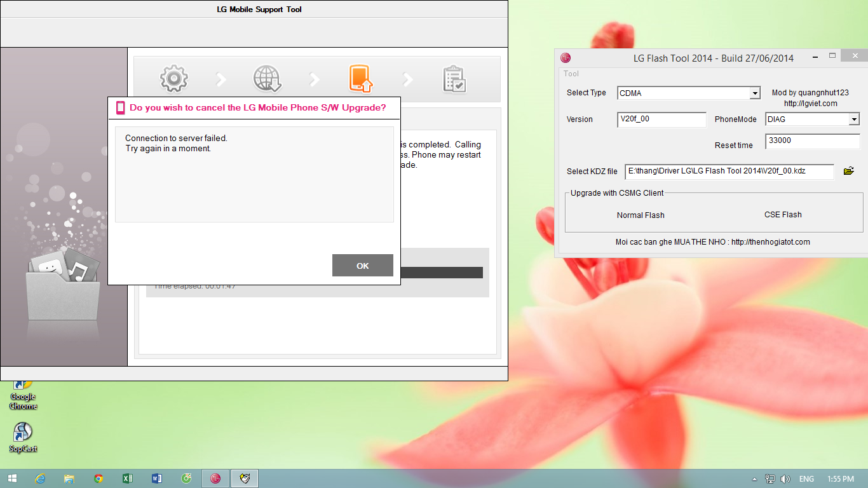Click the Mod by quangnhut123 text

point(810,93)
